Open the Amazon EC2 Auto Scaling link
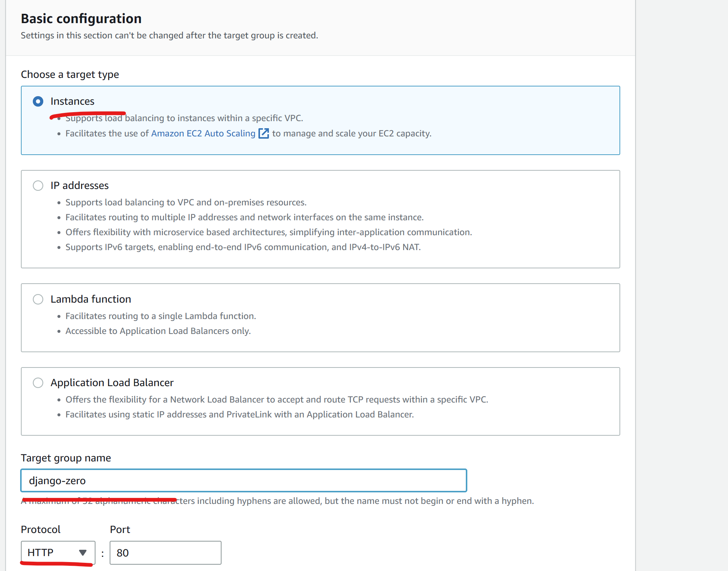The height and width of the screenshot is (571, 728). coord(203,133)
